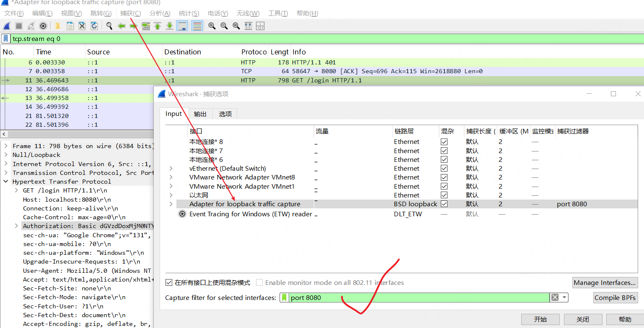Toggle promiscuous checkbox for loopback adapter
This screenshot has width=644, height=328.
point(444,204)
